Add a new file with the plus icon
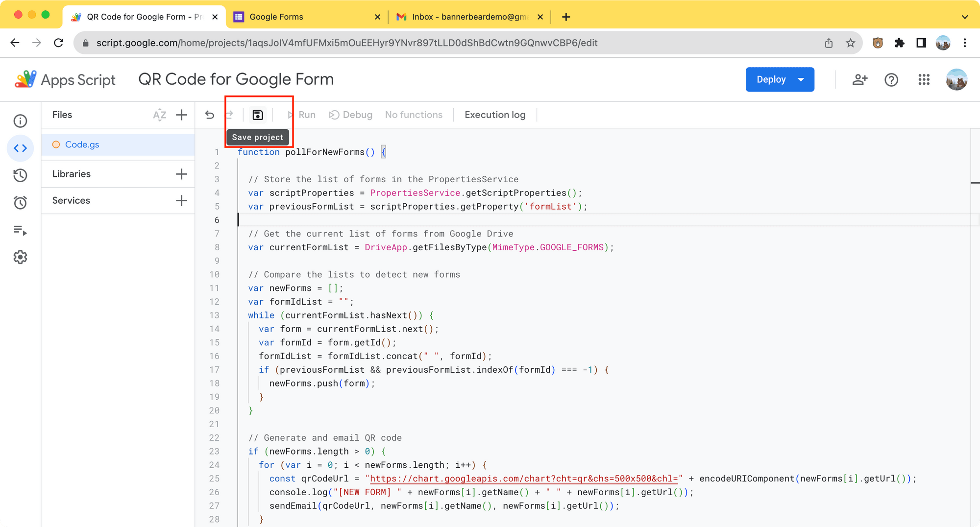 (181, 115)
